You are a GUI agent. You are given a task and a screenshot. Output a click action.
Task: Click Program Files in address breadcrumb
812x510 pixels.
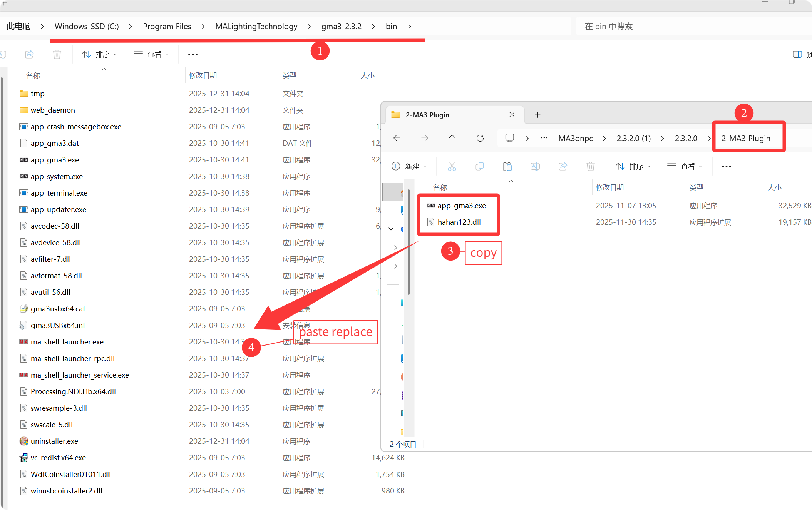[x=167, y=27]
